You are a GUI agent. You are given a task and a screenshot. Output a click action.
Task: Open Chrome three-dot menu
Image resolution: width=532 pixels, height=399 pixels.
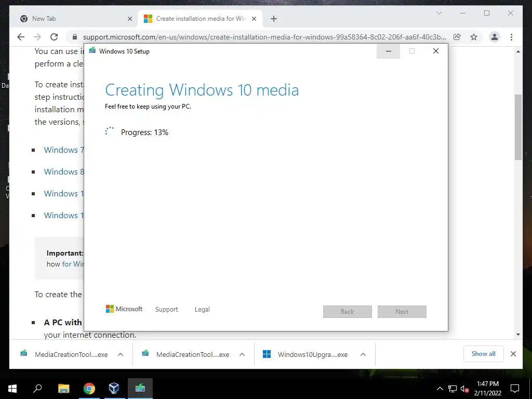tap(511, 37)
